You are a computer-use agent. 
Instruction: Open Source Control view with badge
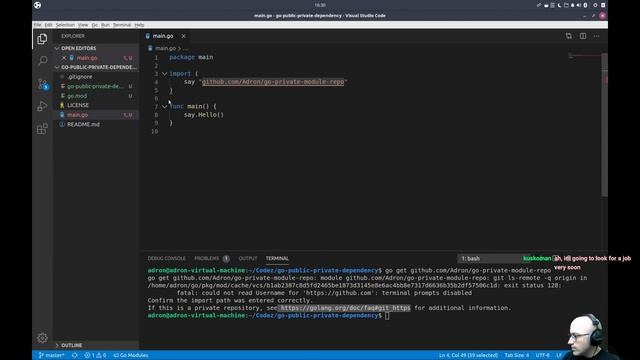[42, 84]
